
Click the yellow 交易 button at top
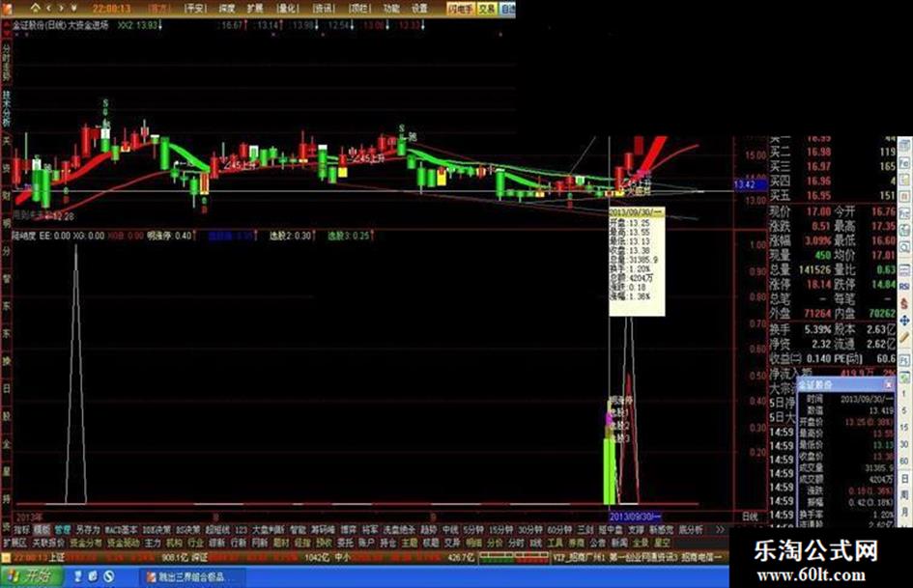[x=487, y=9]
